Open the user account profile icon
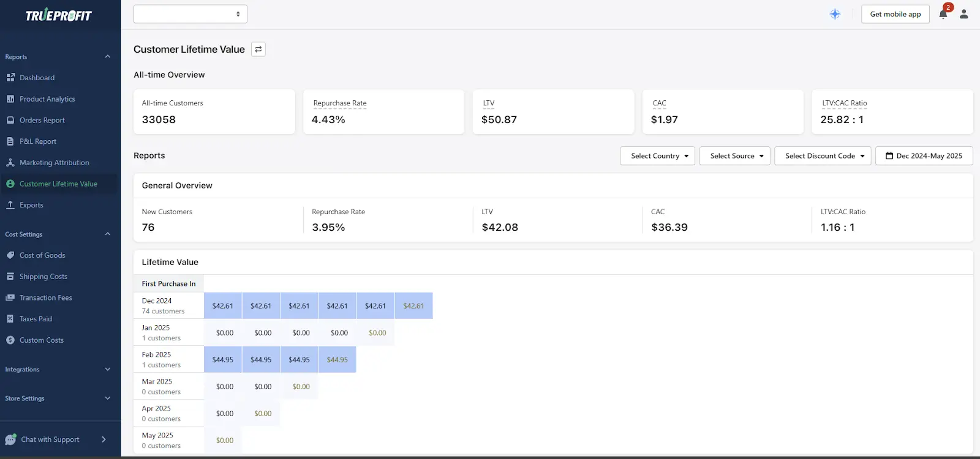Screen dimensions: 980x459 point(964,14)
